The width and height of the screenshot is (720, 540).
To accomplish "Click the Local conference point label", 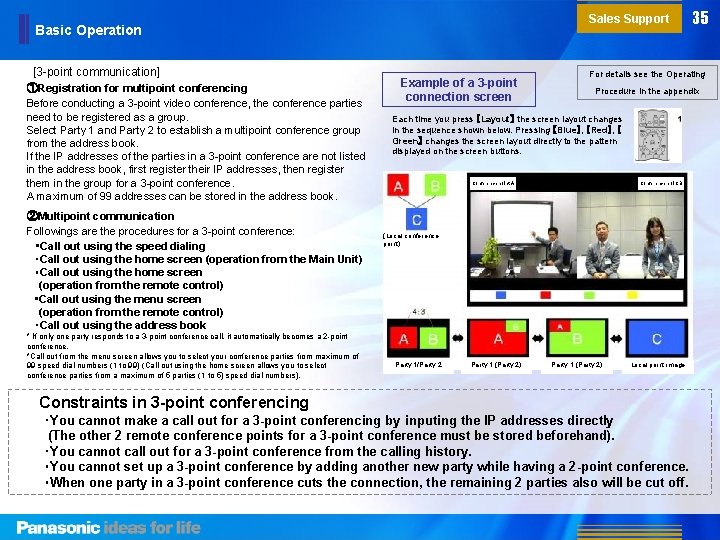I will [x=411, y=240].
